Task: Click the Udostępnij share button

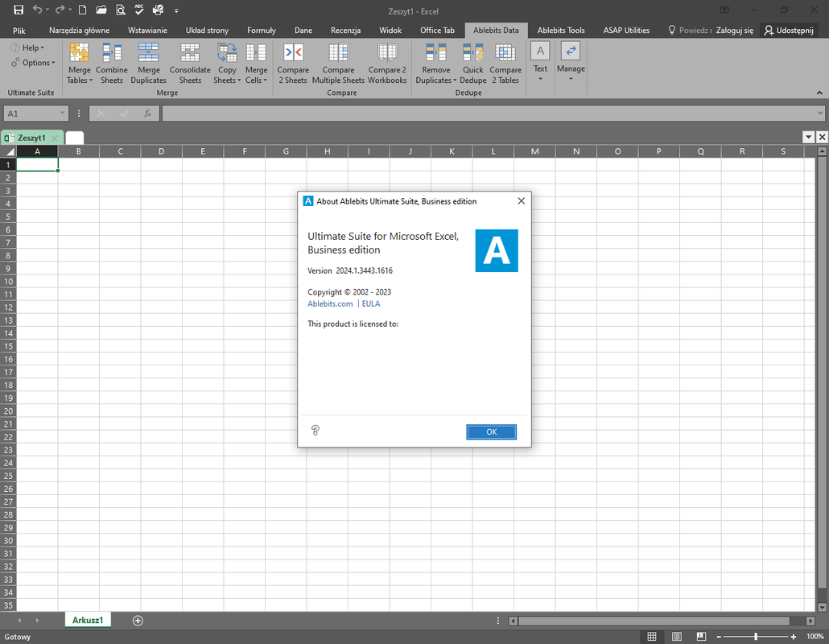Action: (x=789, y=30)
